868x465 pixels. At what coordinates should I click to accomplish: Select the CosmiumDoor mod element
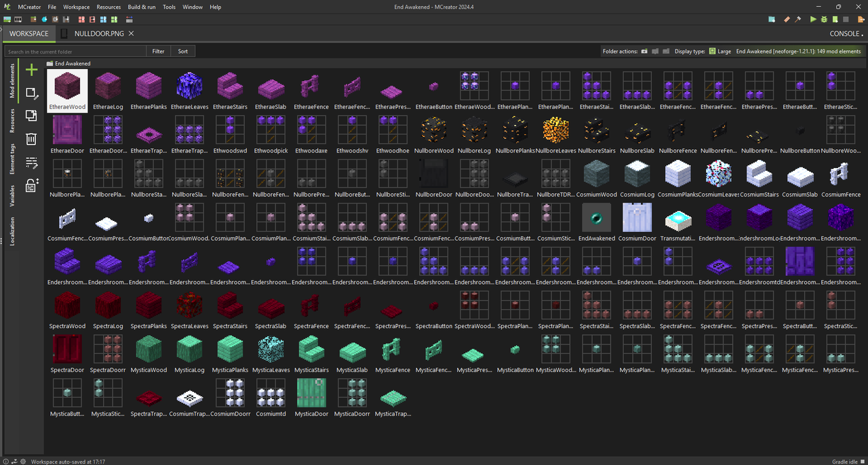tap(637, 222)
